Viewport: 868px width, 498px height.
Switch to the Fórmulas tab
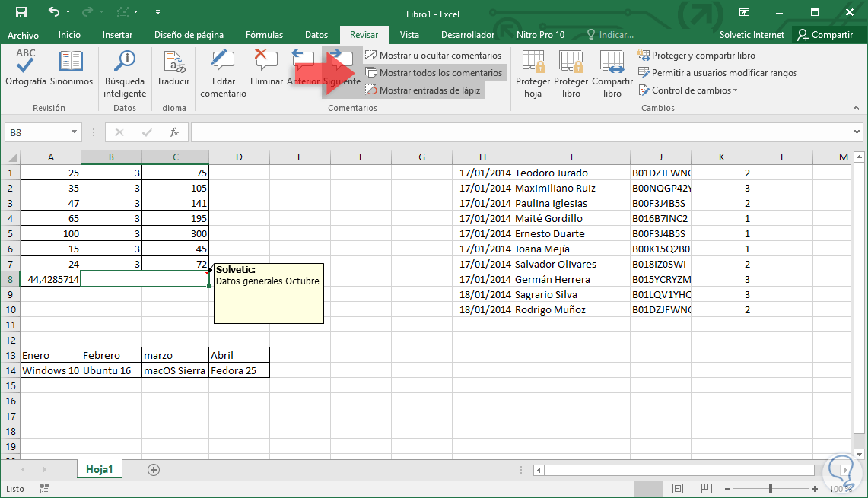(264, 35)
